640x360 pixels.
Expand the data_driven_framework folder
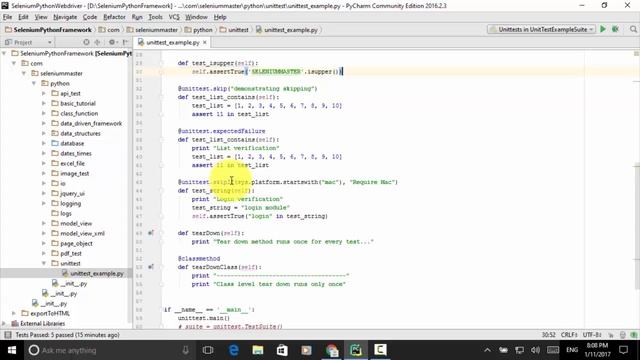[44, 123]
